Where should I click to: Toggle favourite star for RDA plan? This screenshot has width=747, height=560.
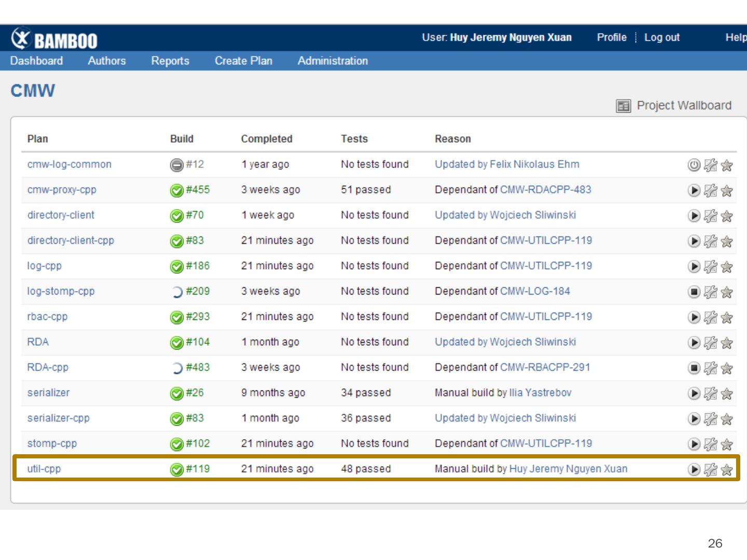tap(727, 343)
